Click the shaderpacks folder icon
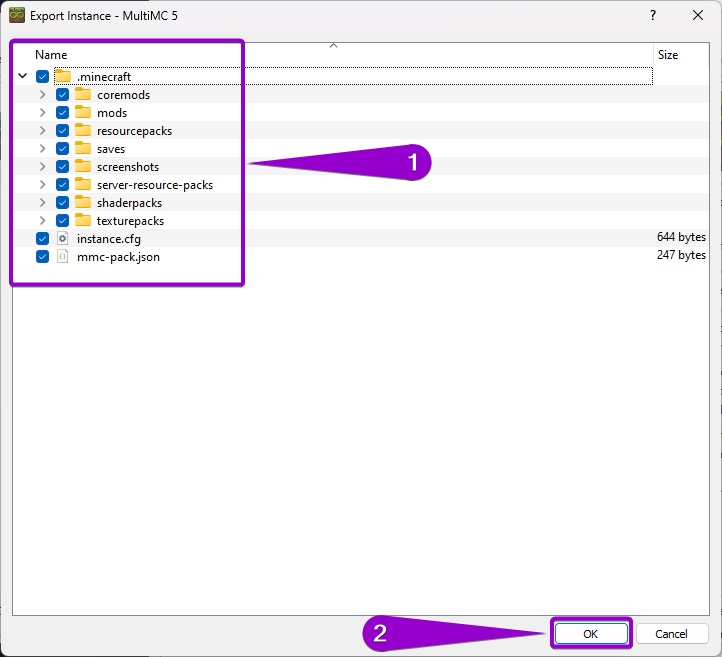 click(83, 202)
